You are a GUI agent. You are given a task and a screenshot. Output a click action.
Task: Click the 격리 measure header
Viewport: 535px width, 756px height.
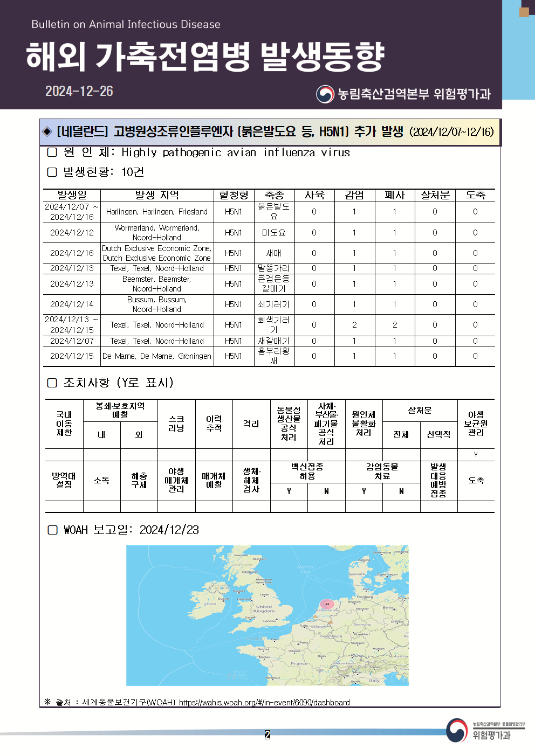[251, 424]
